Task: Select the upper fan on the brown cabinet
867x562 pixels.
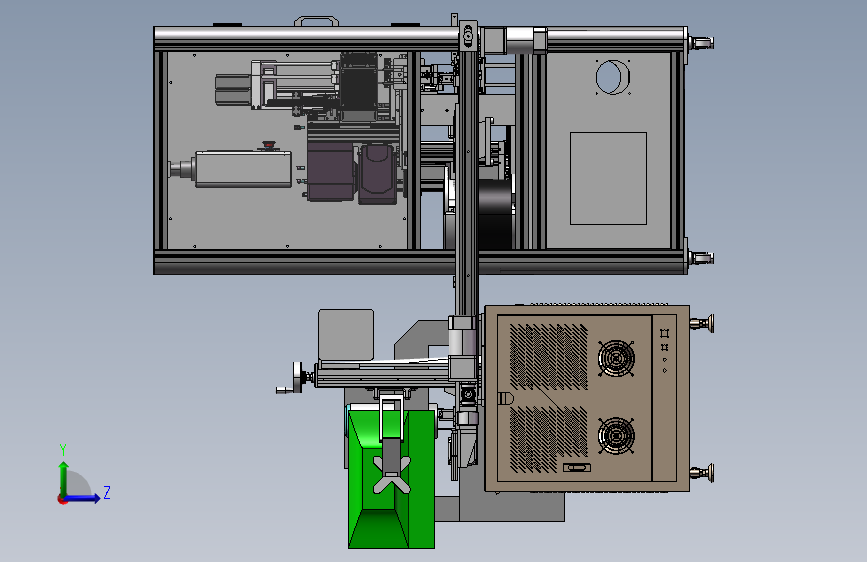Action: [x=616, y=358]
